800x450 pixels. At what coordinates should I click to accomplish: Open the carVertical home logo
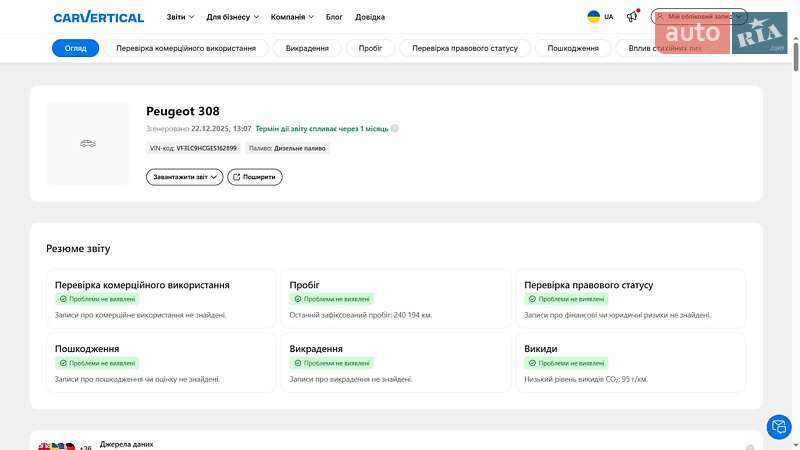[x=98, y=17]
